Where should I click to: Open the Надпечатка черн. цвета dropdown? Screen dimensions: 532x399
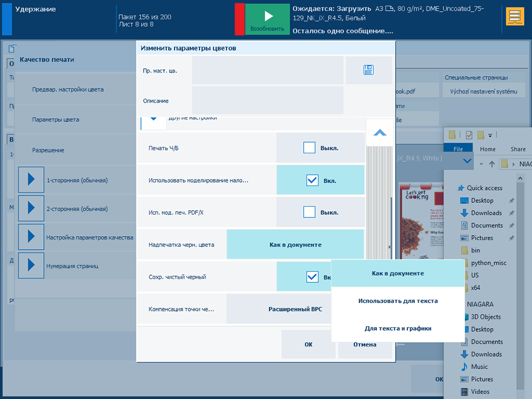point(295,244)
